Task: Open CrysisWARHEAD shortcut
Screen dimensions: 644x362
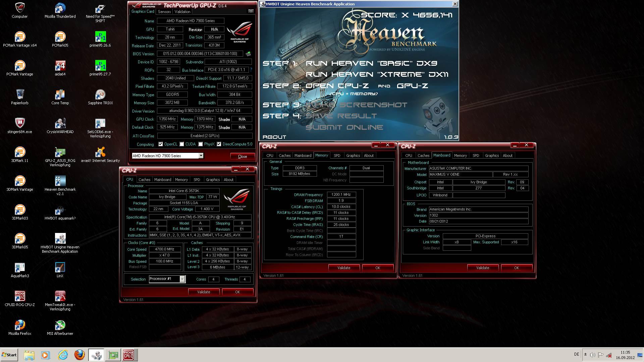Action: click(x=60, y=126)
